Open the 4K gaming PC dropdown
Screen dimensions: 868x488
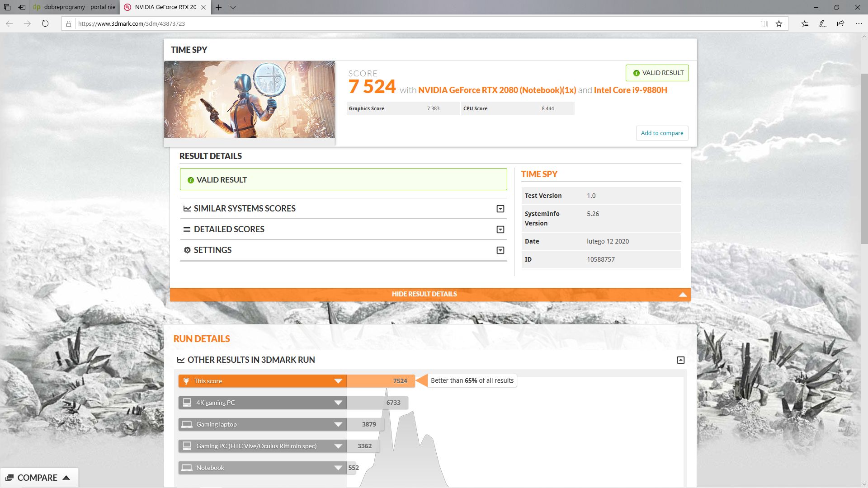tap(338, 403)
